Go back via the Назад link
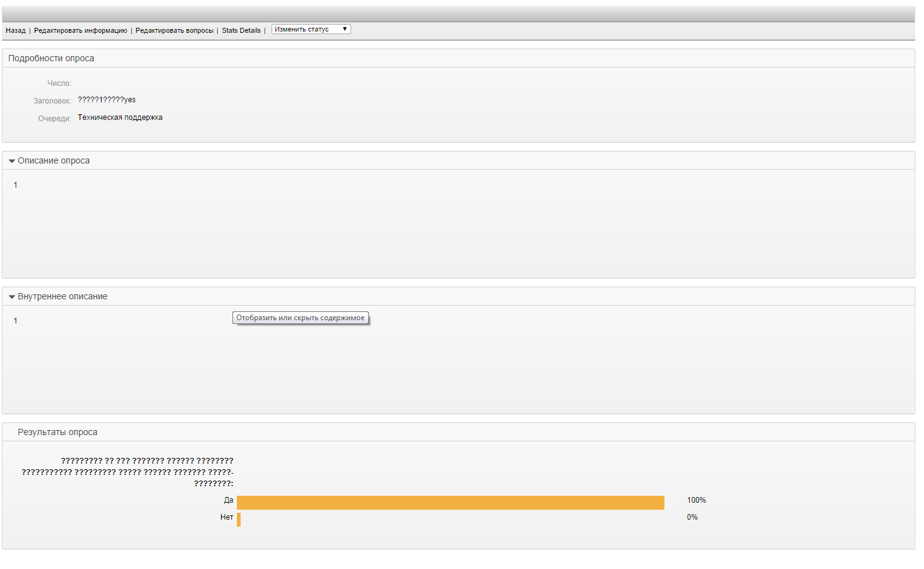This screenshot has height=569, width=924. [16, 30]
